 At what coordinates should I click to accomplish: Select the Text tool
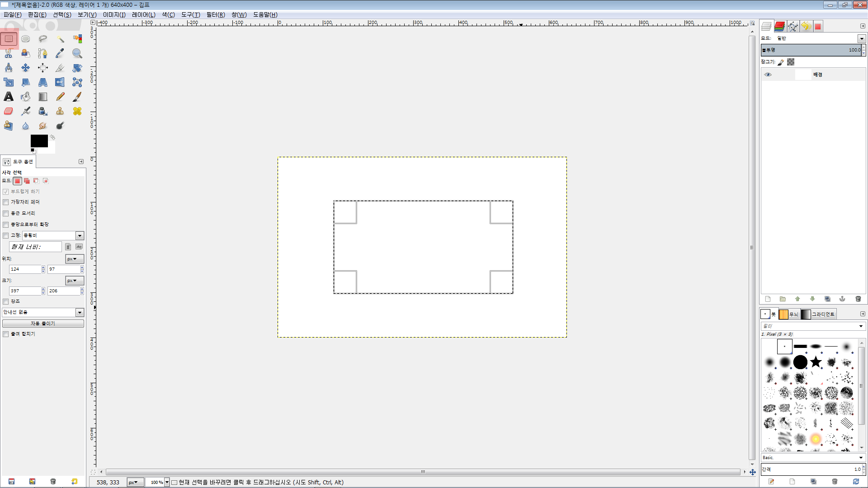pos(9,97)
